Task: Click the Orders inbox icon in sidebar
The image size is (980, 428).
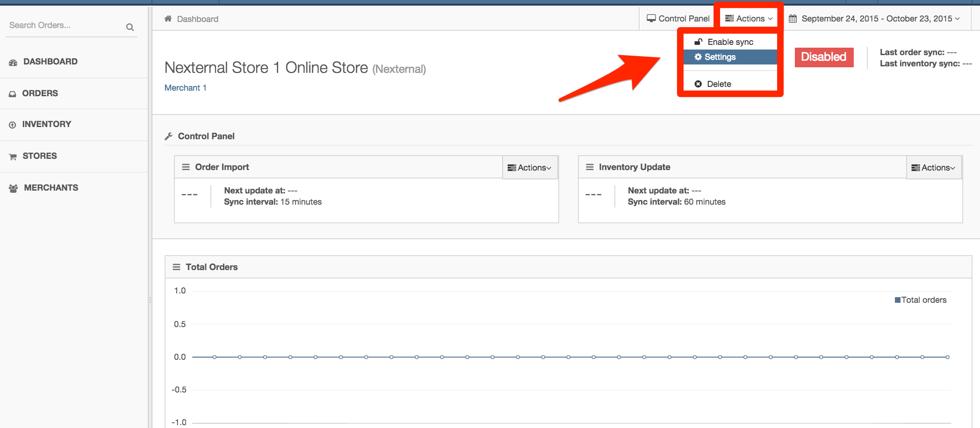Action: click(13, 94)
